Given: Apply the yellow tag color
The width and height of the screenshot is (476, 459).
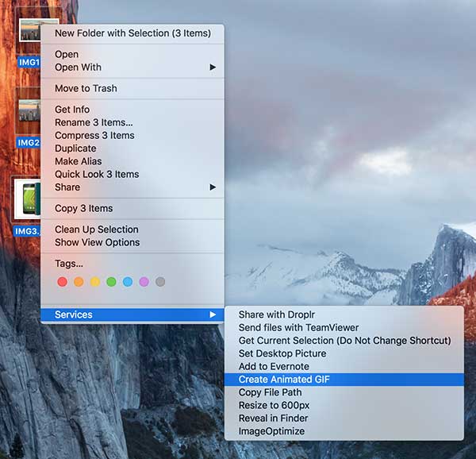Looking at the screenshot, I should point(95,282).
